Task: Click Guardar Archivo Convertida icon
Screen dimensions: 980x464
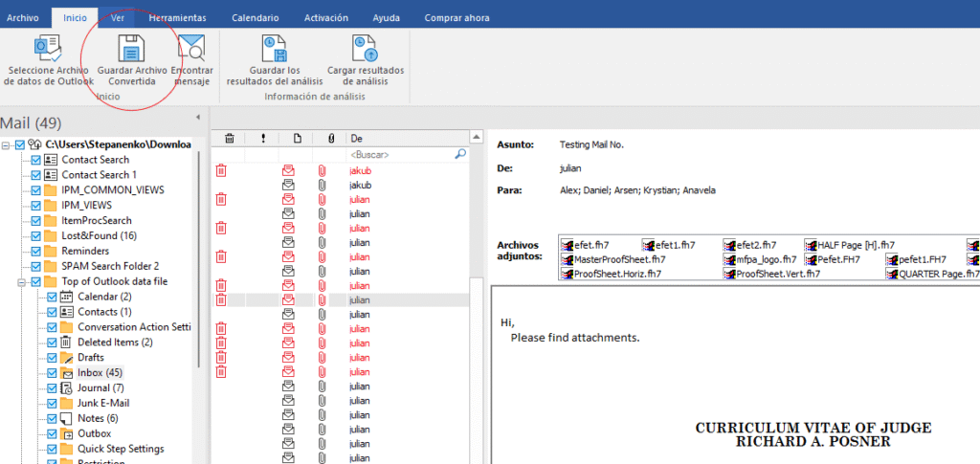Action: pos(132,48)
